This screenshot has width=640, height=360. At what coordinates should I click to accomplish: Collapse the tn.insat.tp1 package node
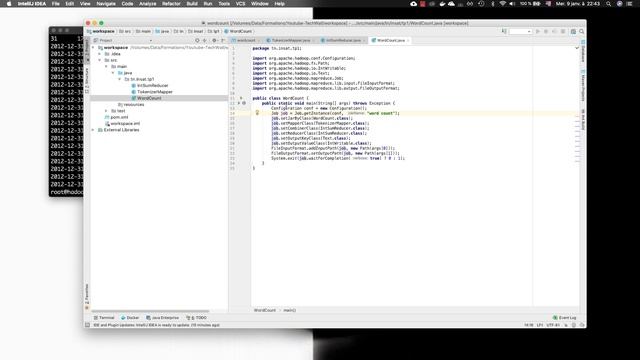(x=120, y=79)
